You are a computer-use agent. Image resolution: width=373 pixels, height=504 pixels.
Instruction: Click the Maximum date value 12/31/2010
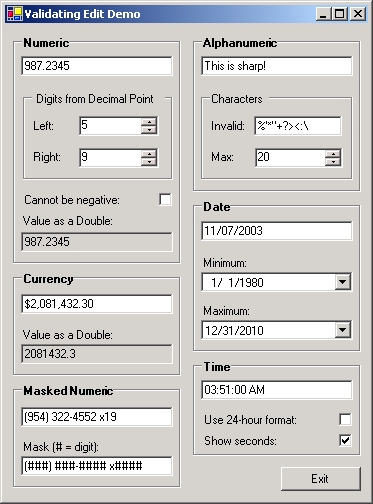tap(234, 331)
